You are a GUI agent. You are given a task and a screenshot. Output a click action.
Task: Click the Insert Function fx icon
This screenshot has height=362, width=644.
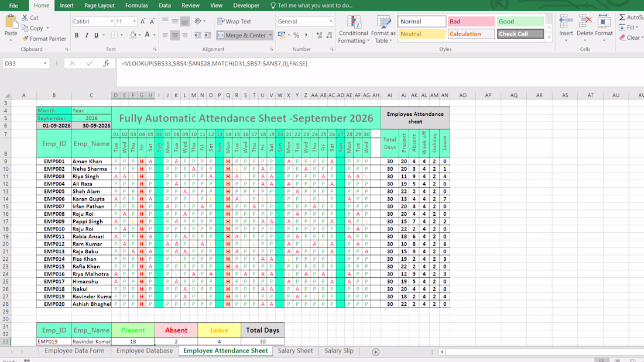(106, 63)
